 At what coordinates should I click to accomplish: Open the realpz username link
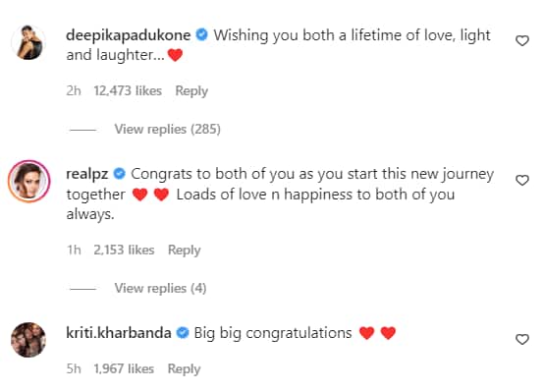tap(87, 174)
